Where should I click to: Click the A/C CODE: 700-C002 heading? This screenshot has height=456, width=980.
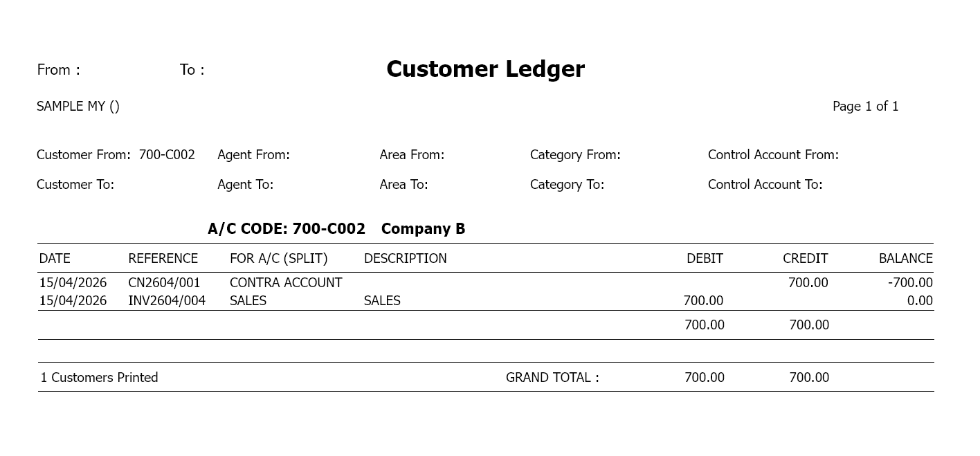287,229
